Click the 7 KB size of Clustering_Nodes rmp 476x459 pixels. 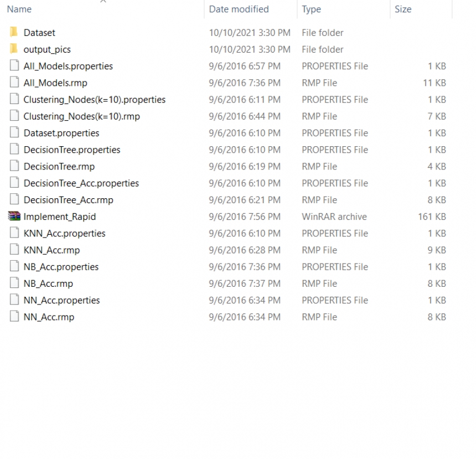437,116
